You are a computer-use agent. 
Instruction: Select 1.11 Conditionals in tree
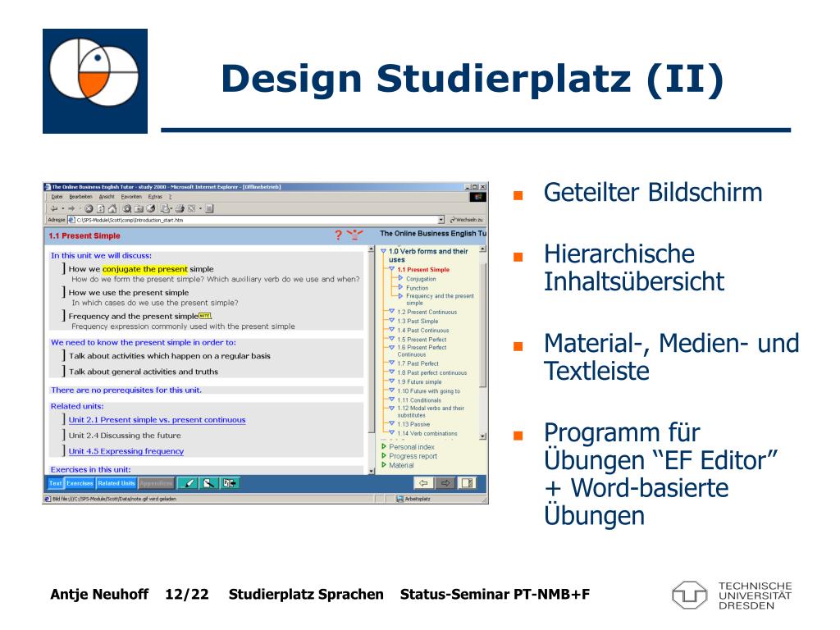[x=419, y=400]
